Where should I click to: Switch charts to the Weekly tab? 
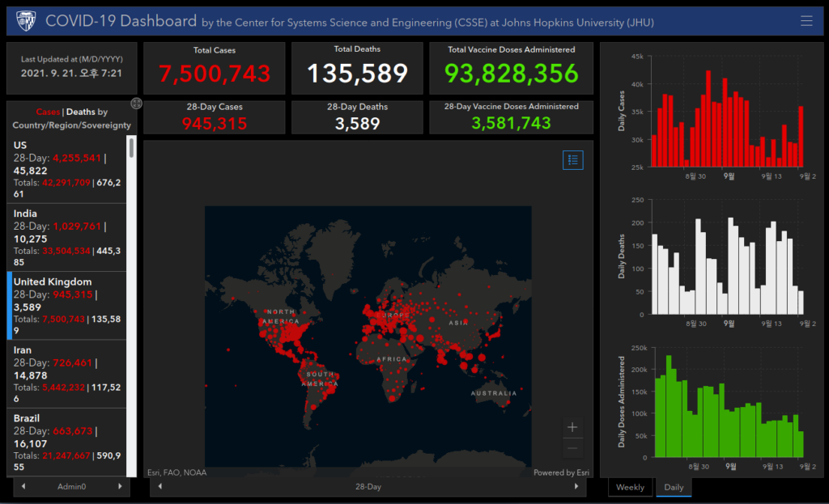tap(630, 487)
